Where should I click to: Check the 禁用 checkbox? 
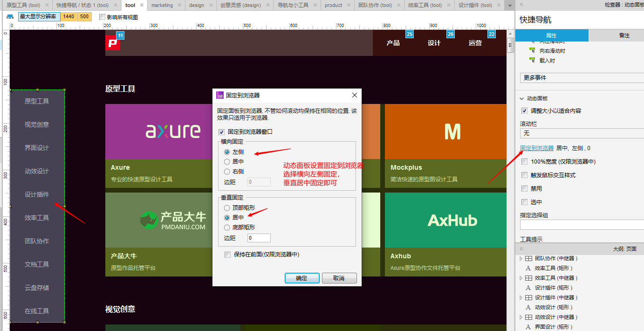pyautogui.click(x=525, y=189)
